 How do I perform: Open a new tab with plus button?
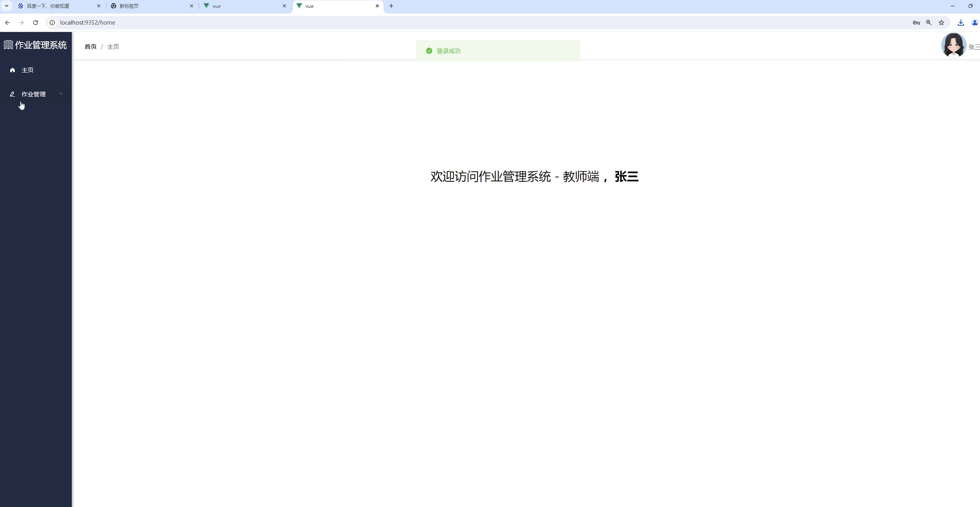[x=391, y=6]
